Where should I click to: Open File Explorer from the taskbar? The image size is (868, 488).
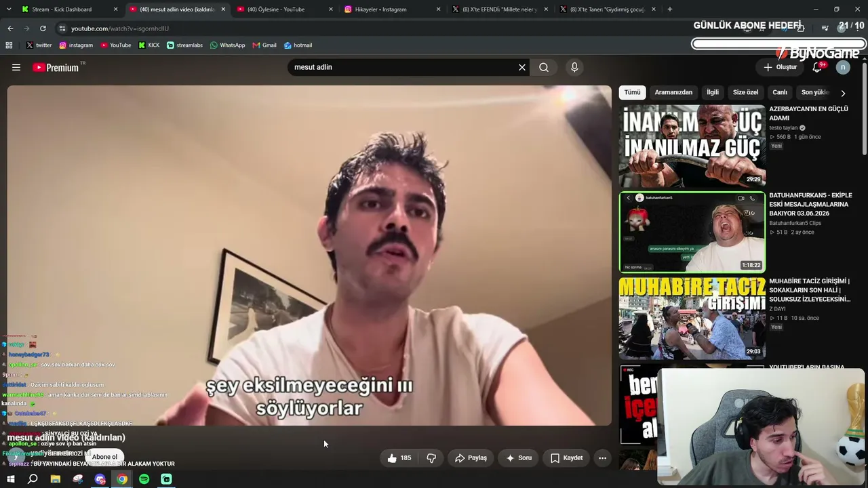tap(56, 479)
